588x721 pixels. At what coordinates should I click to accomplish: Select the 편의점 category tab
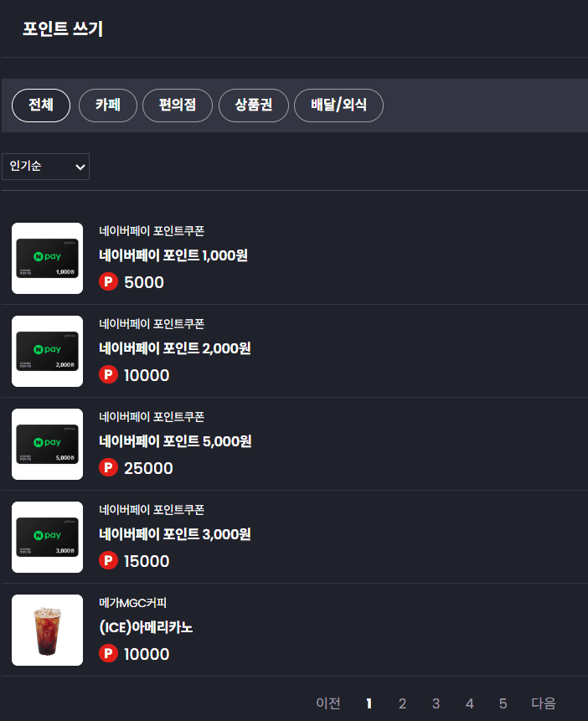click(x=177, y=106)
